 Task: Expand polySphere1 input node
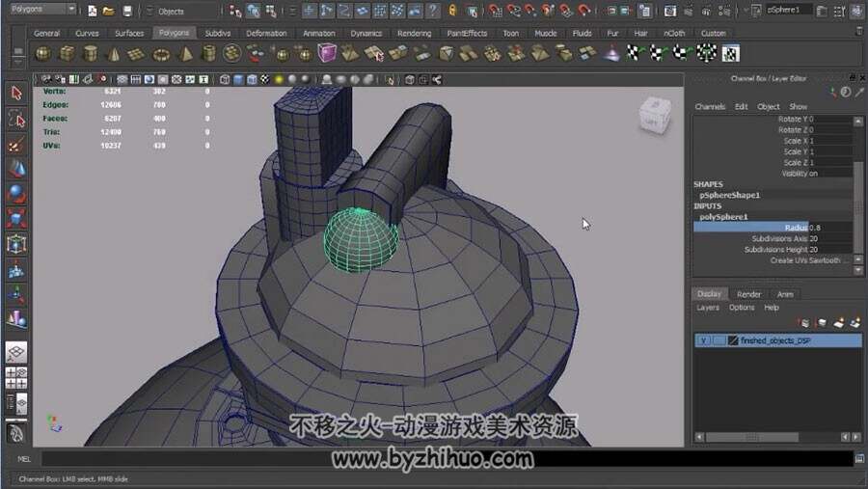click(x=723, y=217)
